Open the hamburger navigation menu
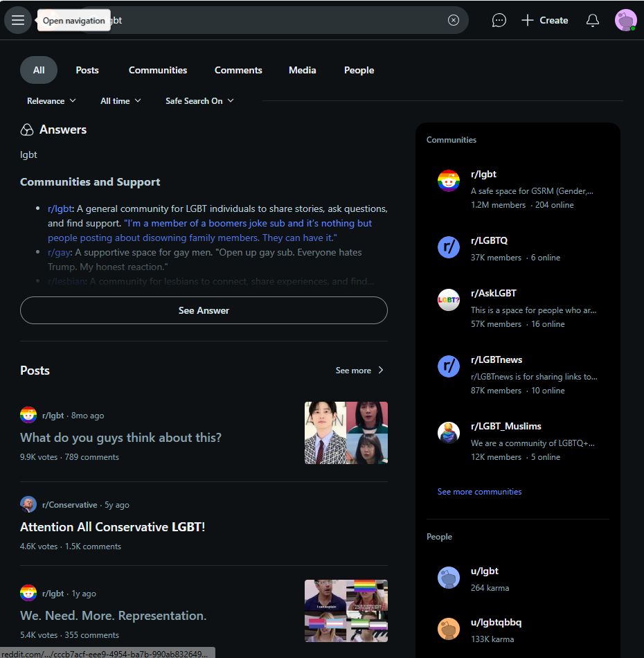The image size is (644, 658). [17, 20]
